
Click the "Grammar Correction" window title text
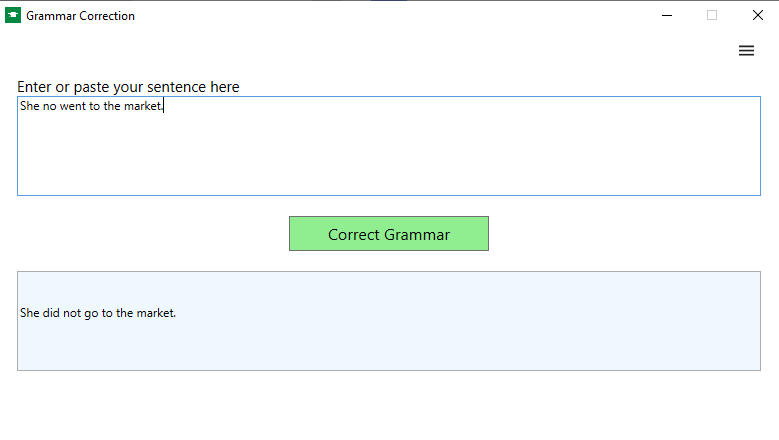(x=80, y=16)
